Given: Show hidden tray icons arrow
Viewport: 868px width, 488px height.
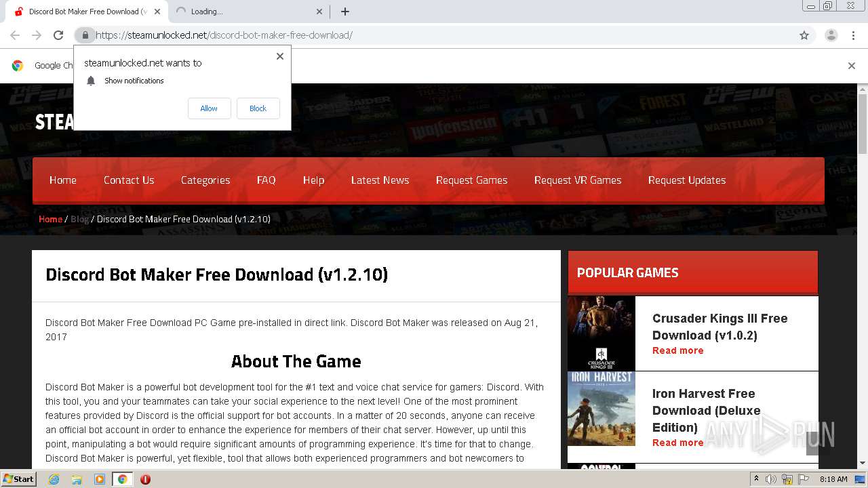Looking at the screenshot, I should (757, 479).
